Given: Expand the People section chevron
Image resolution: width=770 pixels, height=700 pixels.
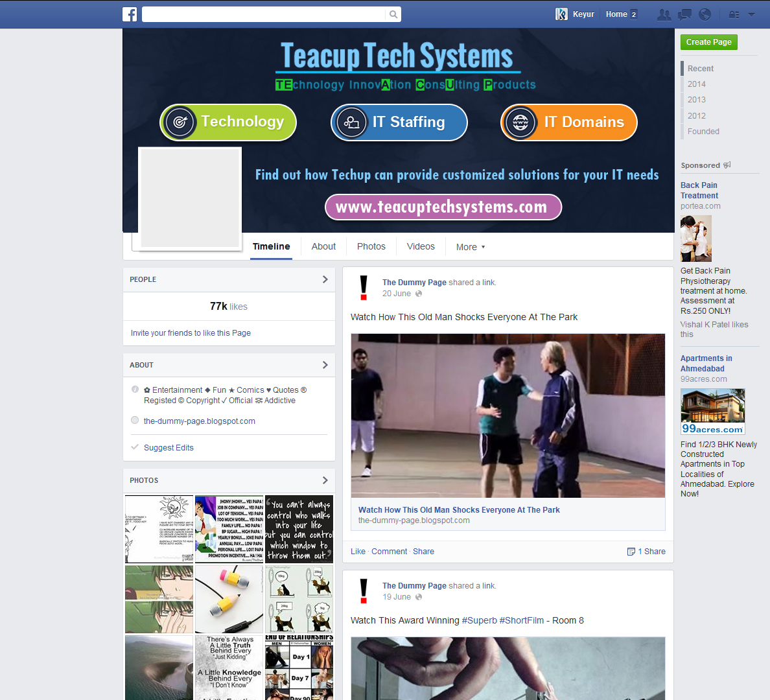Looking at the screenshot, I should point(325,279).
